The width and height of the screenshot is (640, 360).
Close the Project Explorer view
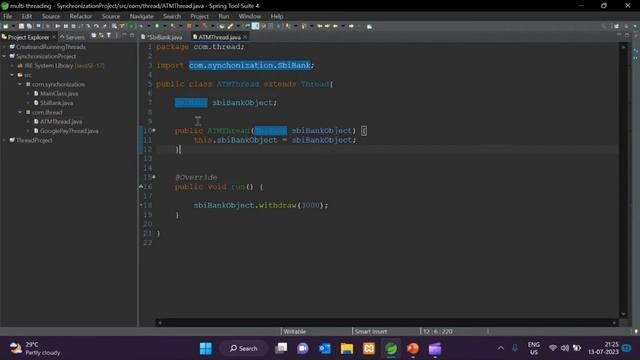pyautogui.click(x=53, y=37)
